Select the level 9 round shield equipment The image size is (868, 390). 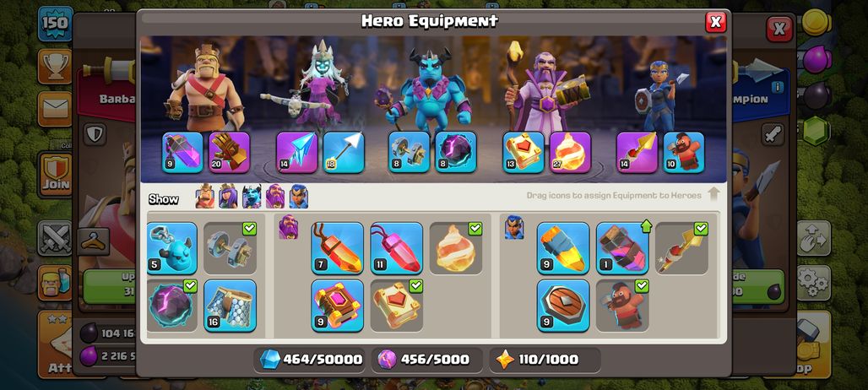563,306
